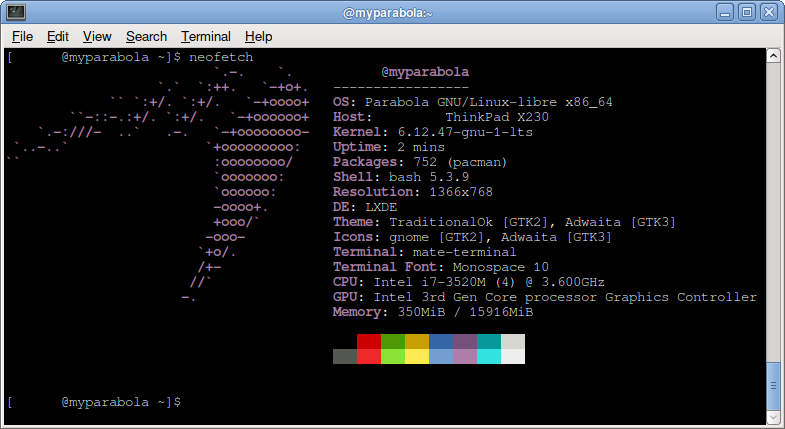Click the bright cyan color block
Viewport: 785px width, 429px height.
489,356
